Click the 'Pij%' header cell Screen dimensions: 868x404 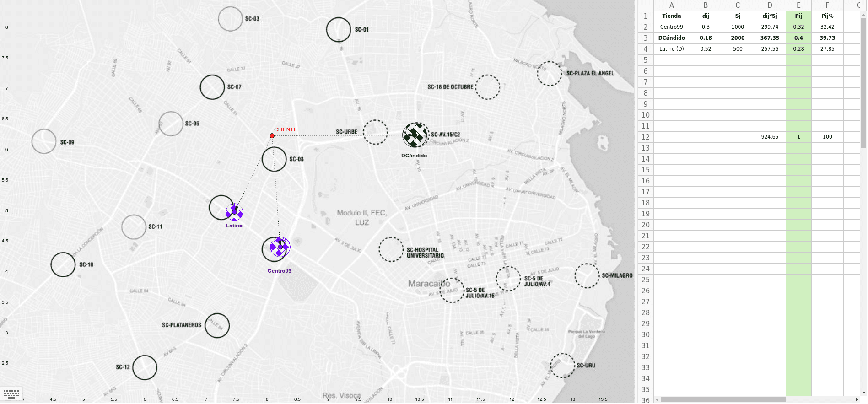click(827, 16)
